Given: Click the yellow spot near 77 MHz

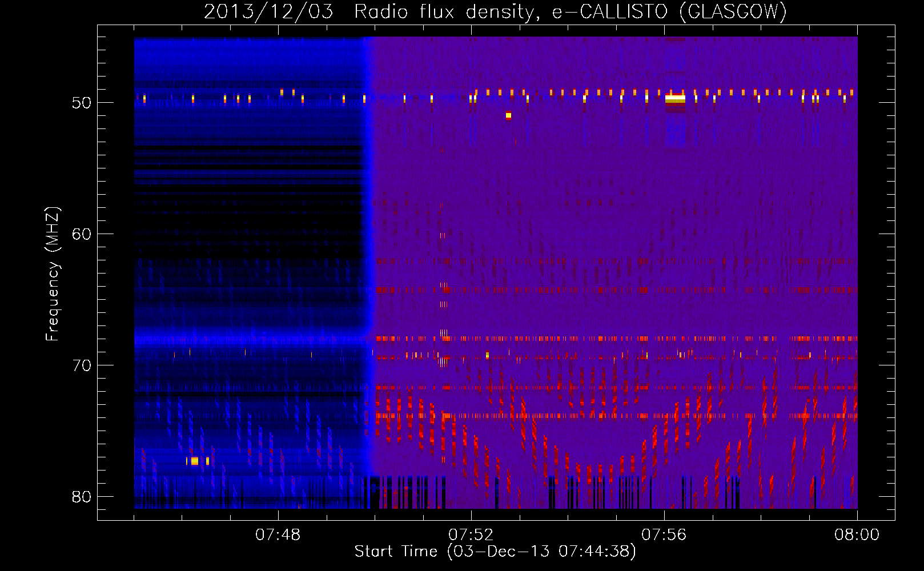Looking at the screenshot, I should 195,461.
